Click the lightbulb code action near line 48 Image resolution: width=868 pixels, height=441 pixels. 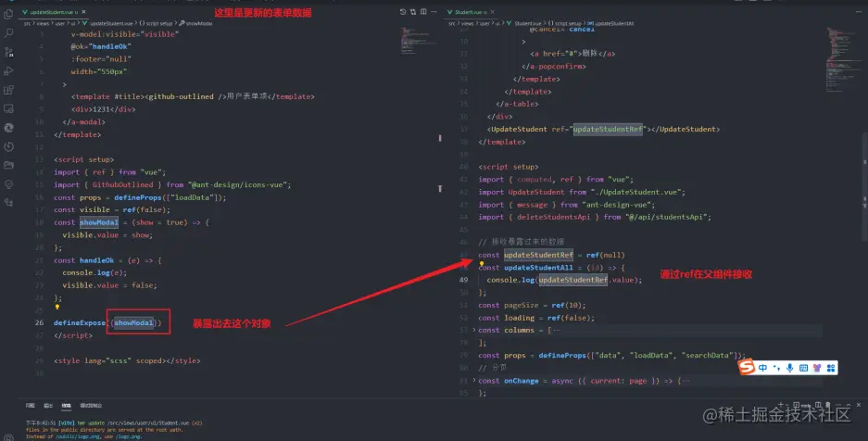[482, 264]
